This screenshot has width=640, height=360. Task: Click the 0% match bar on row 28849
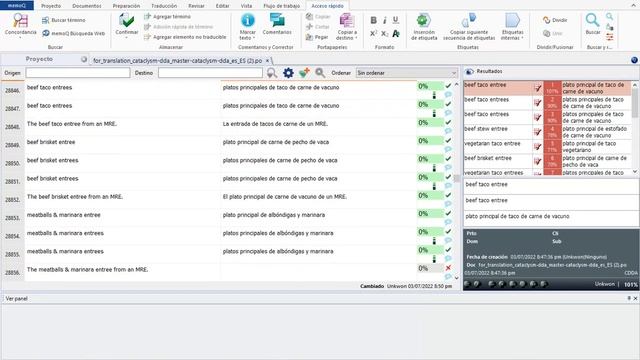(430, 141)
